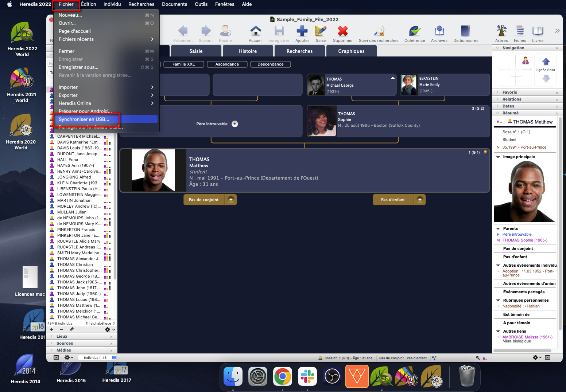The height and width of the screenshot is (392, 566).
Task: Collapse the Image principale section
Action: point(498,157)
